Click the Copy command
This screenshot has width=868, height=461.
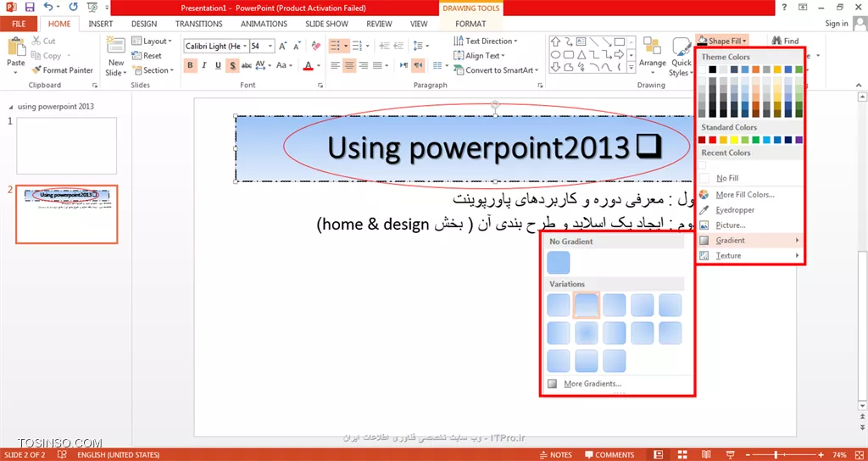[x=47, y=55]
